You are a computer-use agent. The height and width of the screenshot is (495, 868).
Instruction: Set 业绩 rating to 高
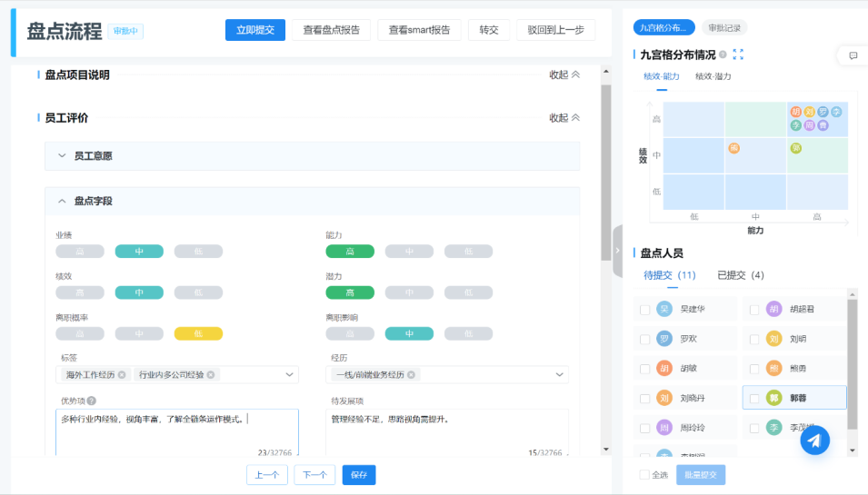pos(80,252)
